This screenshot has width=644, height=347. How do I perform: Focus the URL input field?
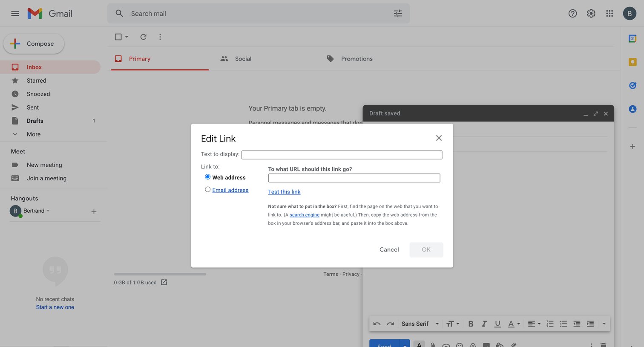click(x=354, y=178)
